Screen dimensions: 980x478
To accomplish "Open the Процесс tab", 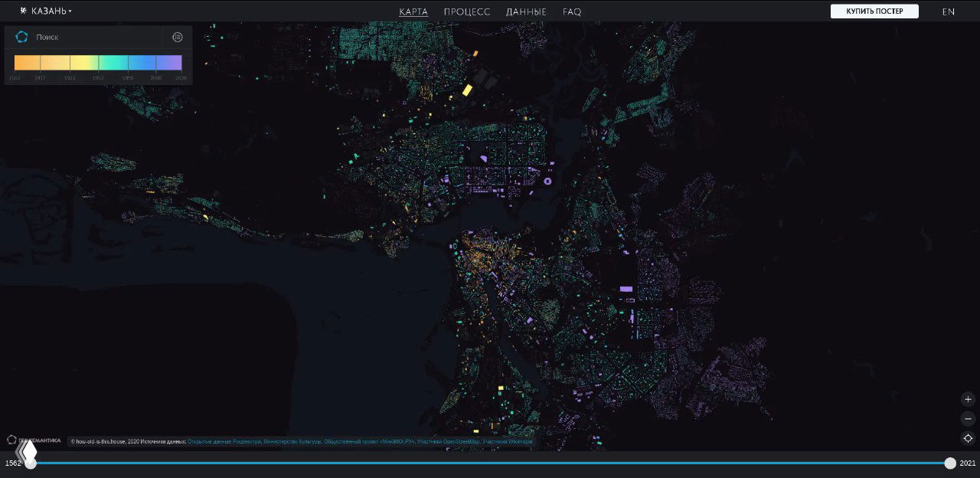I will [466, 11].
